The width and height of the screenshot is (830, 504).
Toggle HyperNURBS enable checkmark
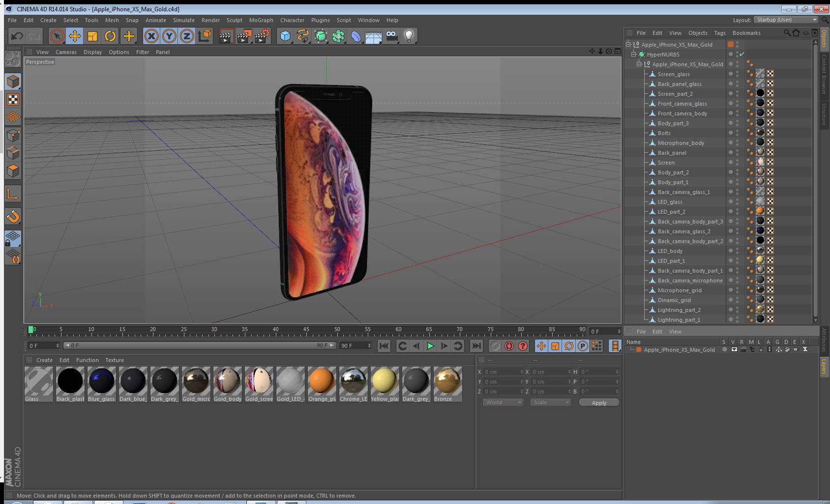click(x=742, y=54)
